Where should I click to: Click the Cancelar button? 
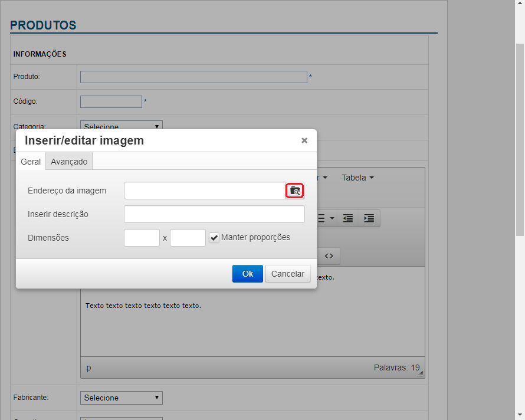point(288,274)
